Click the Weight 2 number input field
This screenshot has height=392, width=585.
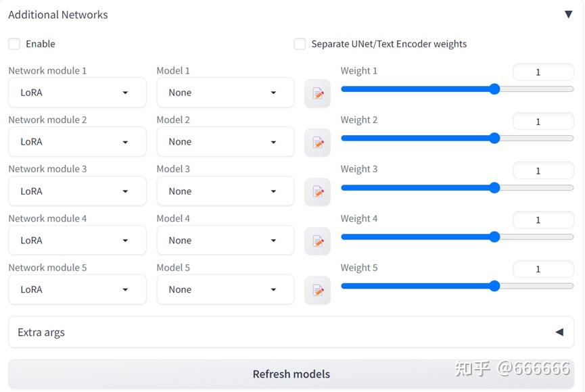click(543, 122)
